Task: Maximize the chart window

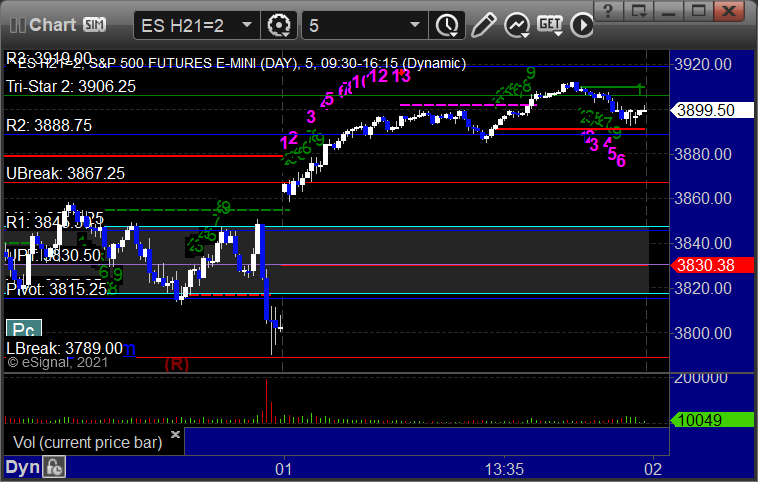Action: tap(698, 11)
